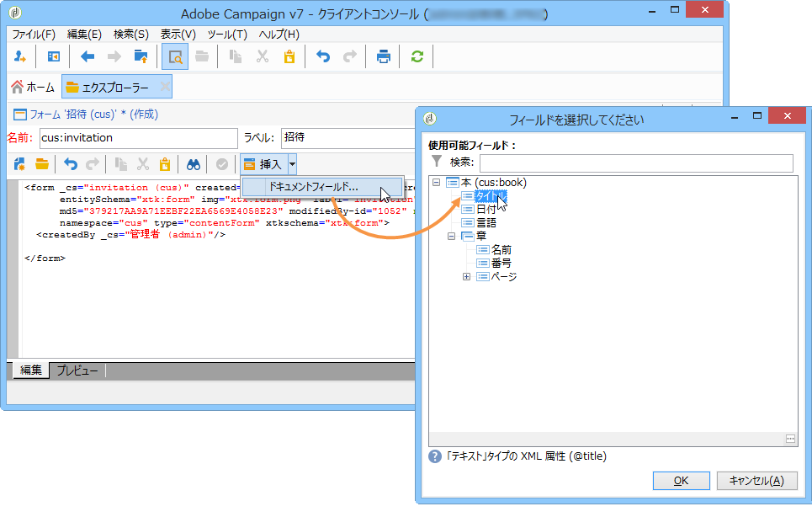Open the ツール(T) menu

[227, 35]
